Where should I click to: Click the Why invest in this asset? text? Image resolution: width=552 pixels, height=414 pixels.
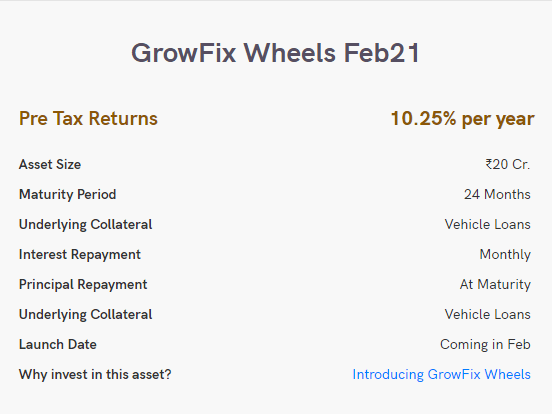pyautogui.click(x=95, y=375)
